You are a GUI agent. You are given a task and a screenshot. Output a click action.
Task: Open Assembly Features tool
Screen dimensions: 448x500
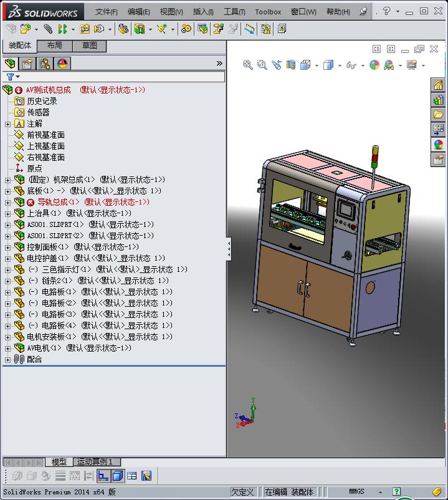click(140, 29)
